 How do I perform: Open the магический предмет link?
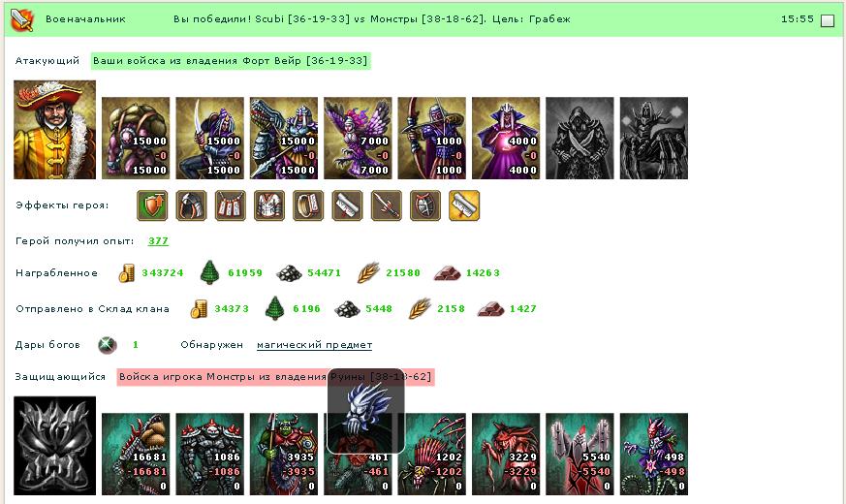click(x=315, y=345)
